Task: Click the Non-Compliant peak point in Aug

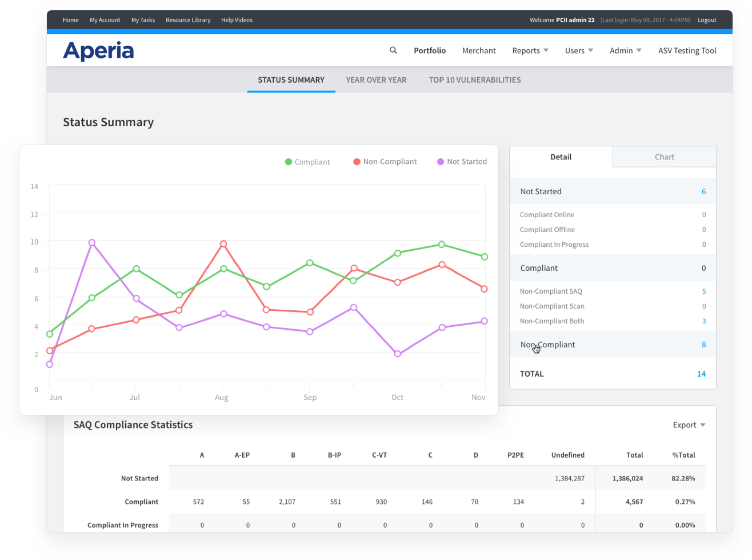Action: tap(223, 244)
